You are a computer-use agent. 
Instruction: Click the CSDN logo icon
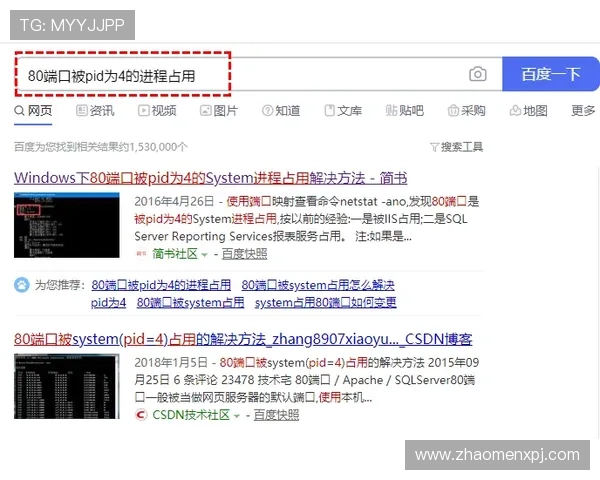[141, 415]
